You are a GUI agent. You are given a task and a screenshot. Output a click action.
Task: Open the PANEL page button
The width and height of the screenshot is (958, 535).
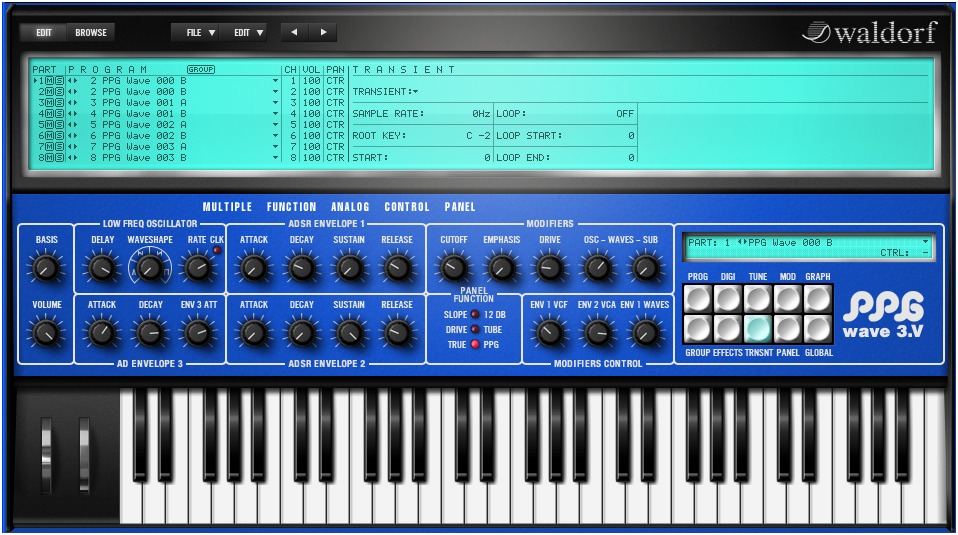[x=788, y=329]
